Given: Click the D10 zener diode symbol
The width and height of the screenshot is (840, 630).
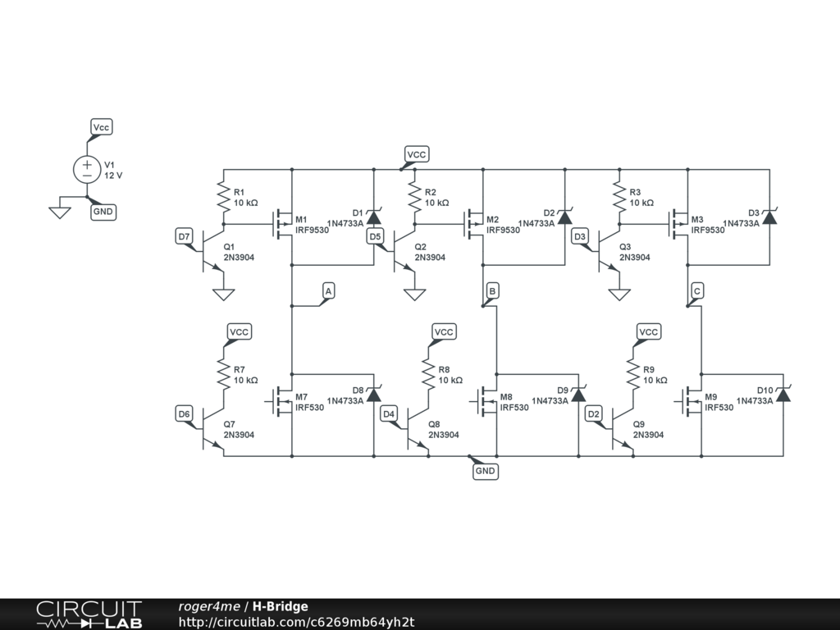Looking at the screenshot, I should pos(783,395).
